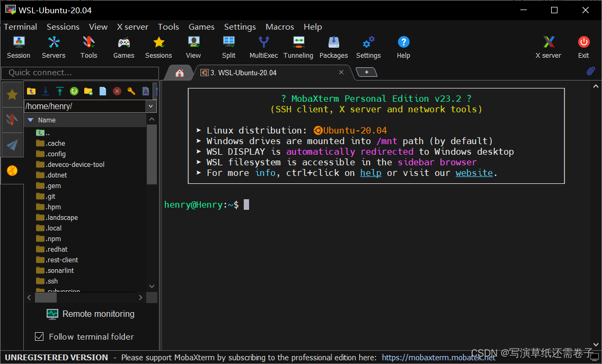Viewport: 602px width, 364px height.
Task: Open the Terminal menu
Action: [20, 27]
